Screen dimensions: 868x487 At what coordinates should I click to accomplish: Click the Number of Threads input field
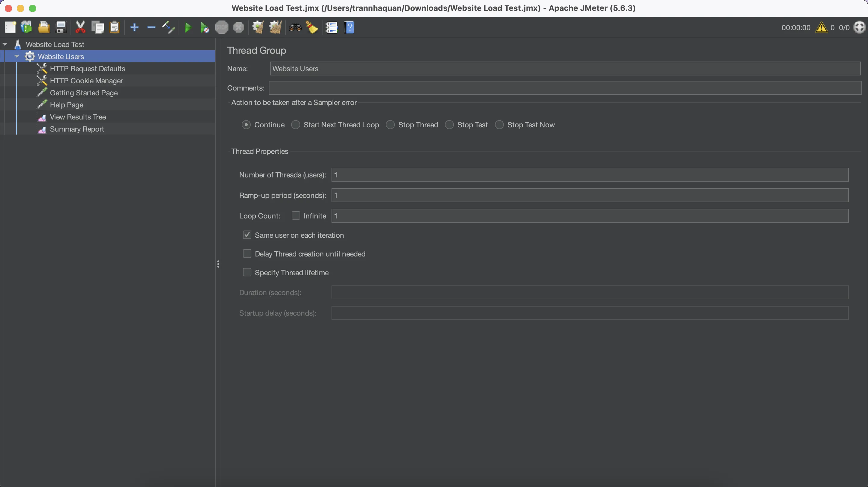click(590, 175)
